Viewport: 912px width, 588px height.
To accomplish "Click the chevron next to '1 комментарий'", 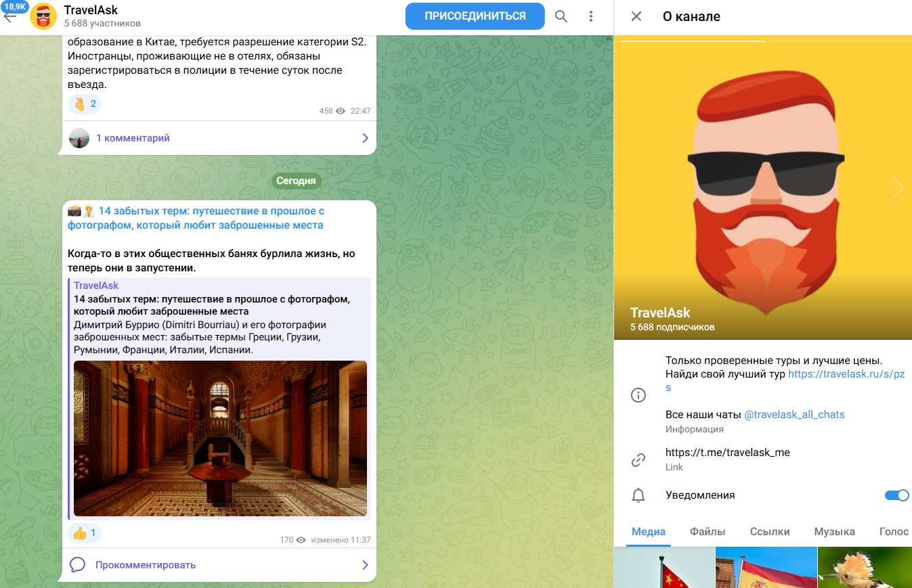I will click(364, 137).
